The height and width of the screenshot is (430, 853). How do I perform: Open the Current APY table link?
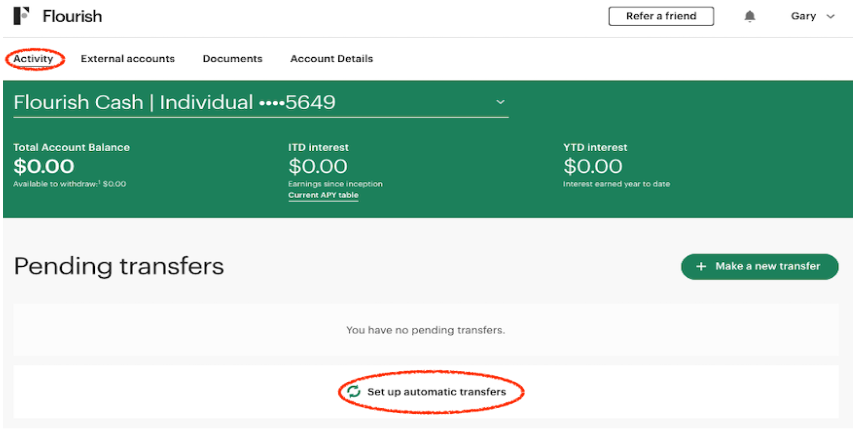(x=323, y=195)
